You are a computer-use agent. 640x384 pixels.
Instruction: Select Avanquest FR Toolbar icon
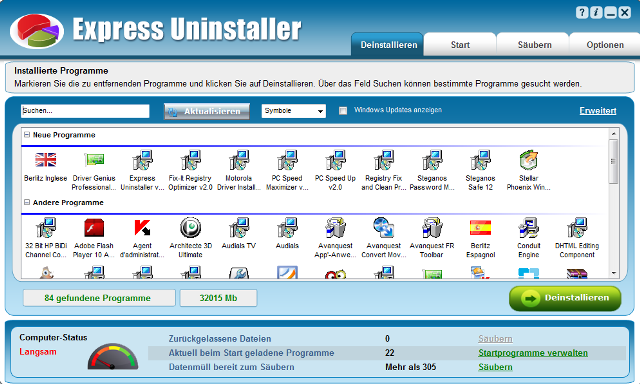coord(432,228)
